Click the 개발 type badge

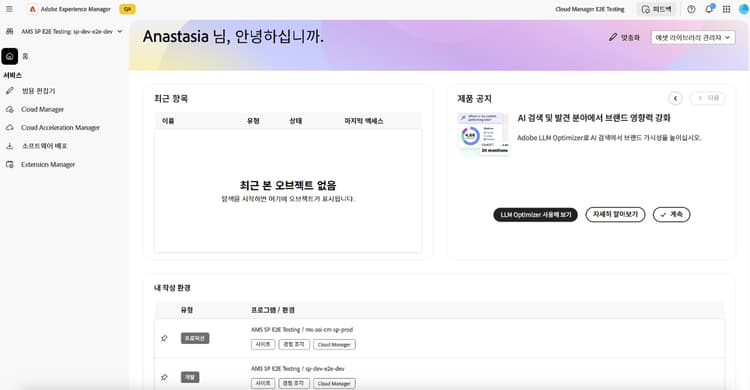[190, 378]
